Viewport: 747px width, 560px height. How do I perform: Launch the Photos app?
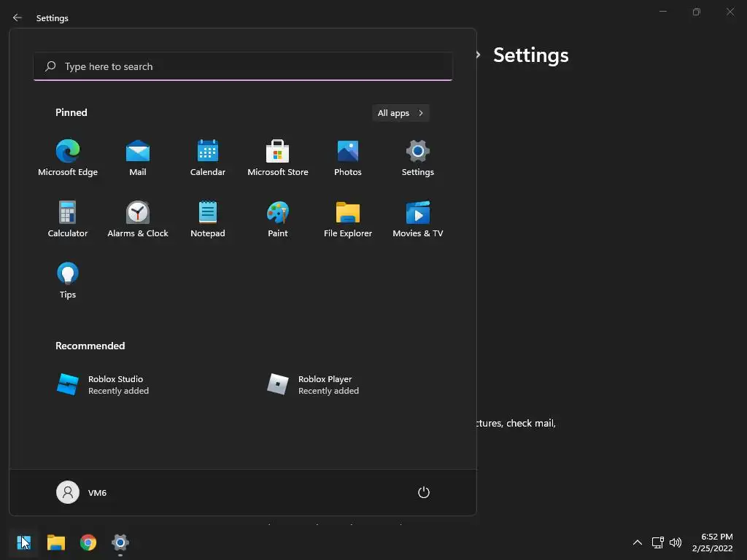[x=348, y=158]
